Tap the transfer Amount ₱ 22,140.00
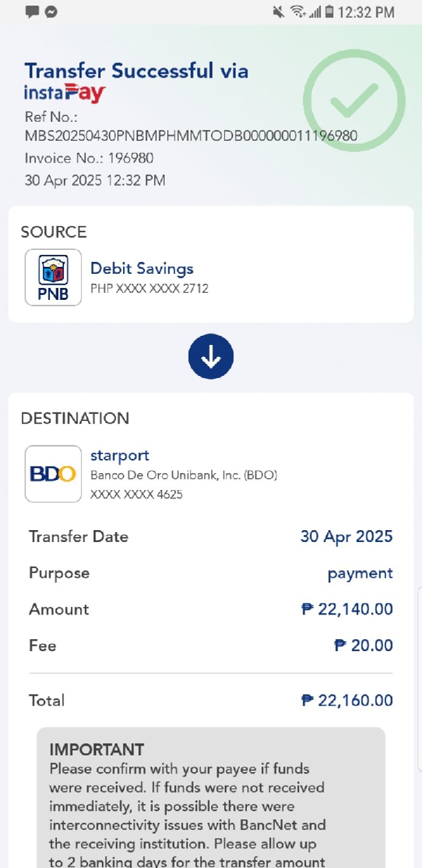422x868 pixels. pyautogui.click(x=347, y=609)
